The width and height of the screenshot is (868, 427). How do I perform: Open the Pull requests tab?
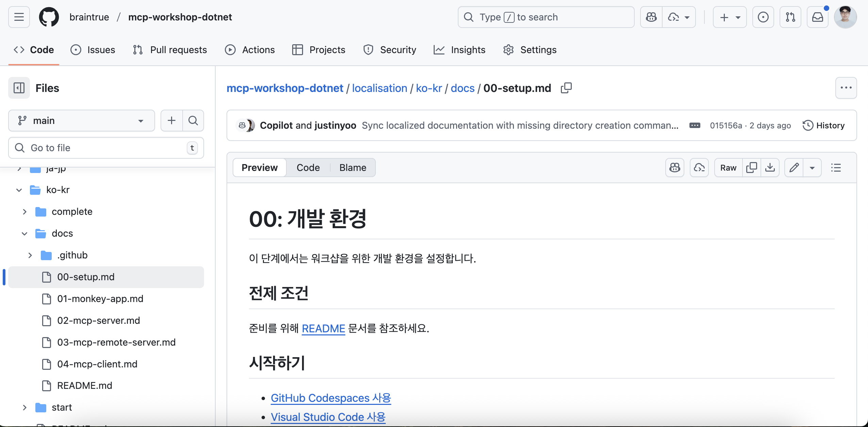170,50
